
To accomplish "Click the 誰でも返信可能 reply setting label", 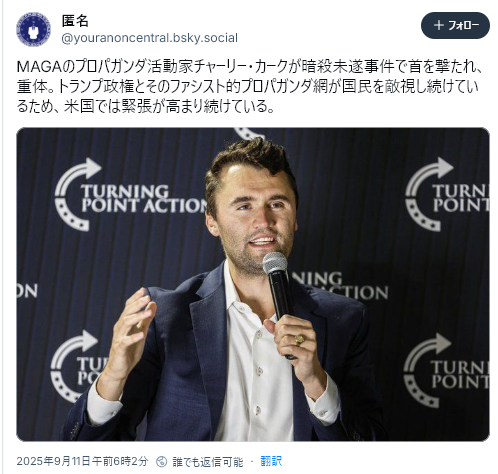I will click(x=208, y=462).
